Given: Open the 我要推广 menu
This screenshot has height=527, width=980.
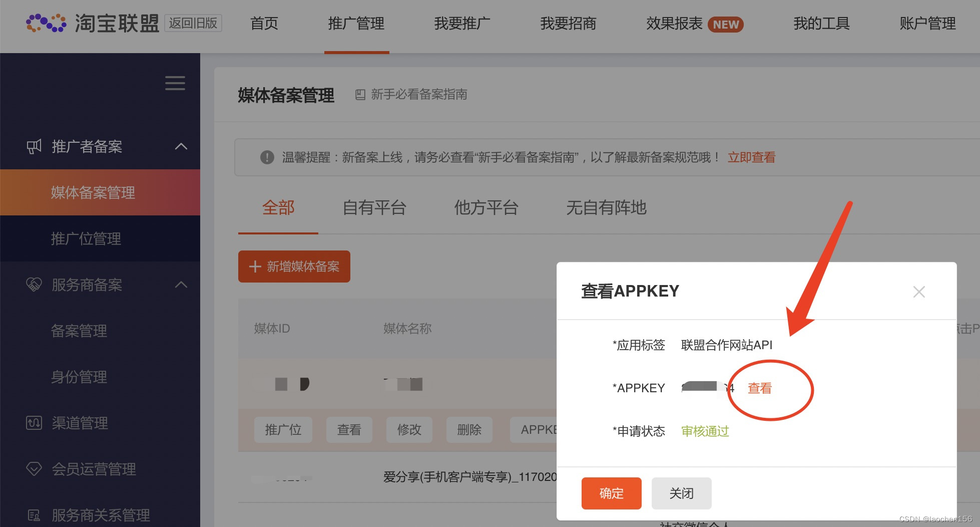Looking at the screenshot, I should pos(462,23).
